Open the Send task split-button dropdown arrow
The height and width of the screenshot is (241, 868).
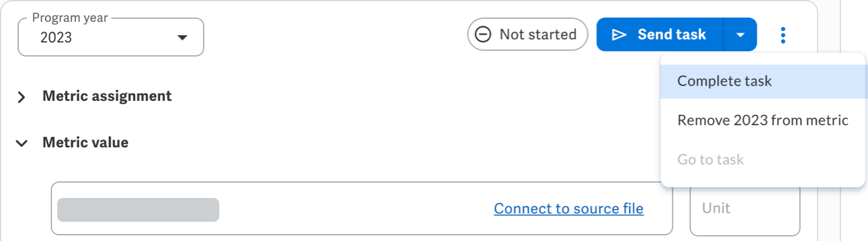pyautogui.click(x=741, y=35)
